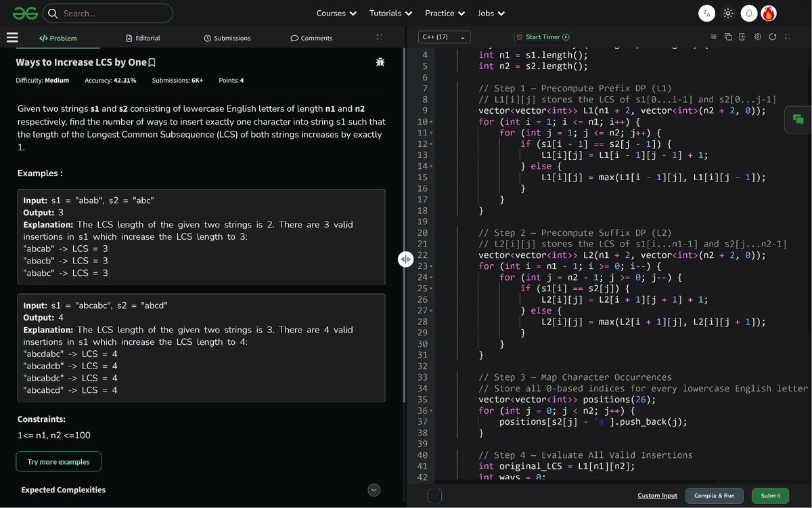Click the import/export code icon
The width and height of the screenshot is (812, 508).
743,37
